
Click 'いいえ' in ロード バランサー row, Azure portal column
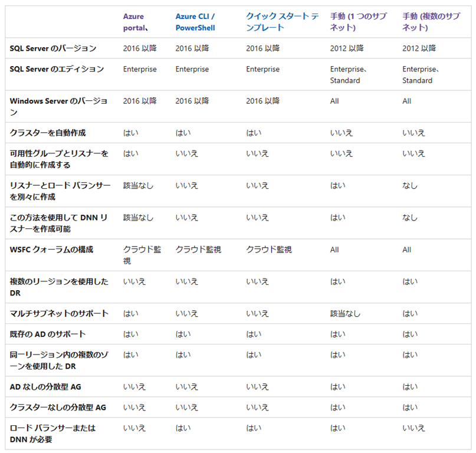[x=134, y=428]
